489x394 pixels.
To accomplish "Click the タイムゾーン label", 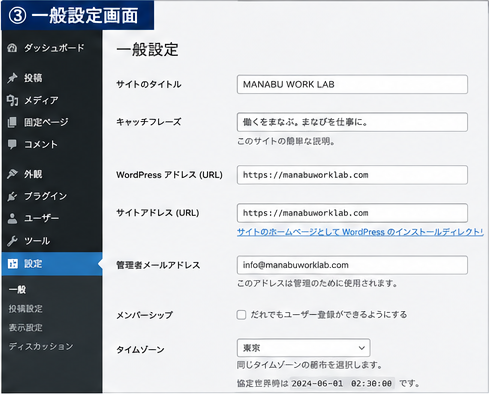I will click(x=140, y=350).
